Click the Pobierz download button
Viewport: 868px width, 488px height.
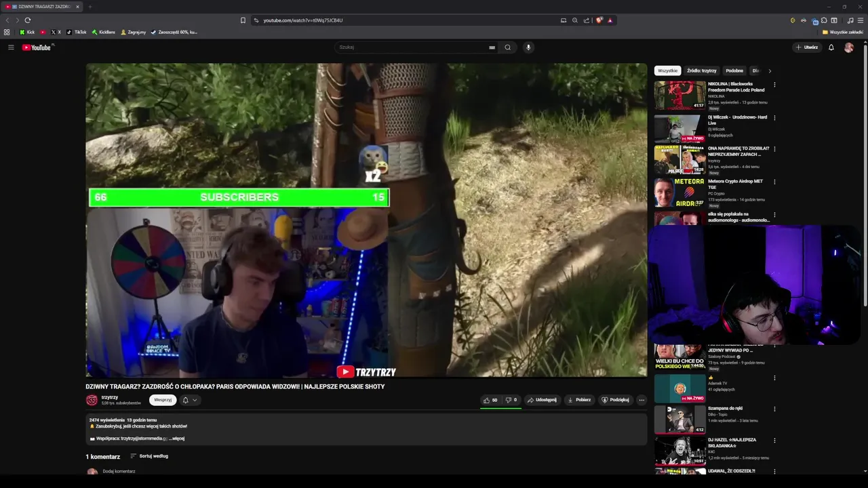click(579, 400)
